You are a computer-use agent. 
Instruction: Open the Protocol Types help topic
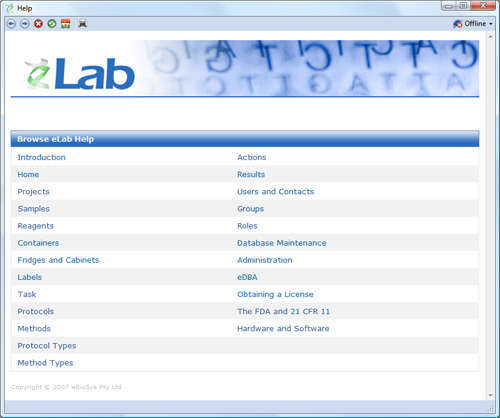pos(47,346)
